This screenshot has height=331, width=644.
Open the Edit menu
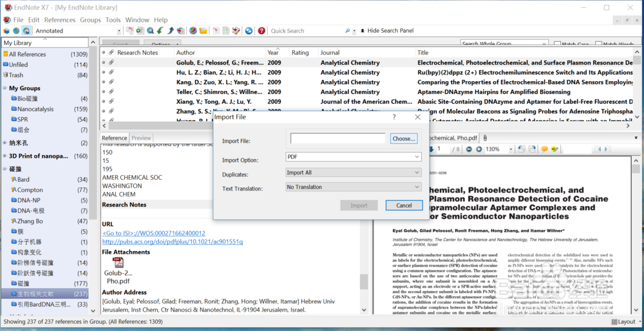click(x=33, y=20)
